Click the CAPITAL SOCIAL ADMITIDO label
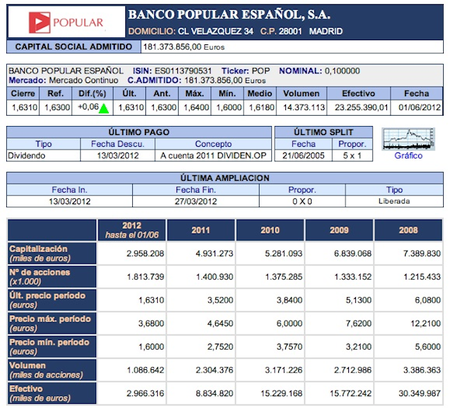 73,47
